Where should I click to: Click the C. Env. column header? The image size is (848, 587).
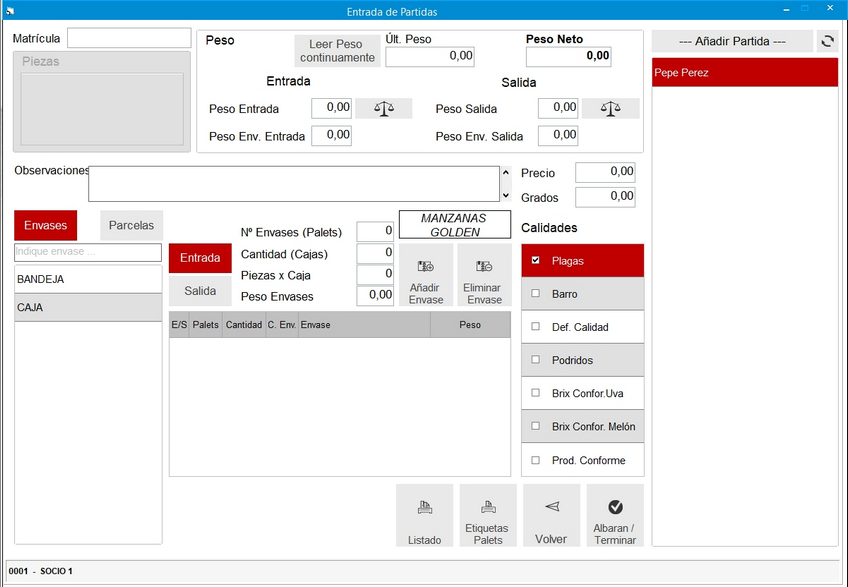click(282, 325)
